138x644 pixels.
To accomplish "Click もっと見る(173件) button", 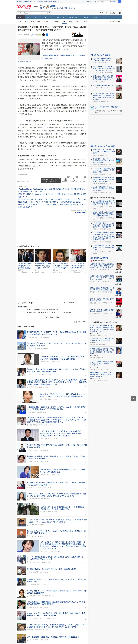I will 52,317.
